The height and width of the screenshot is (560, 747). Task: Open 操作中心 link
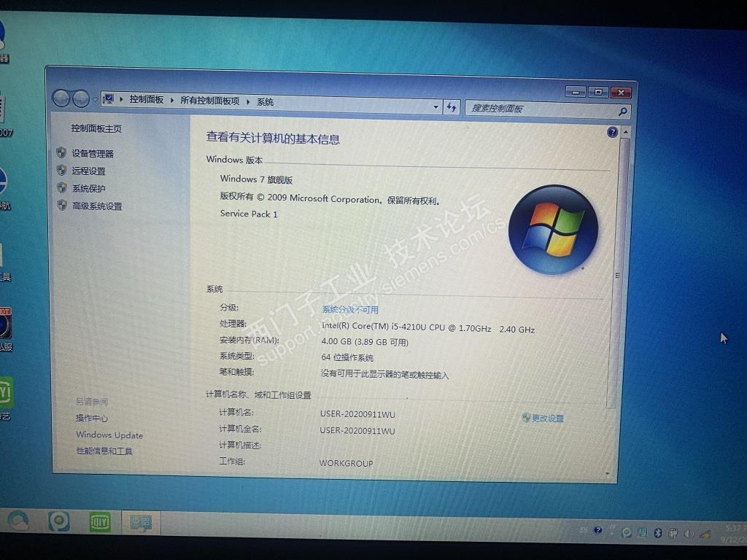(91, 418)
